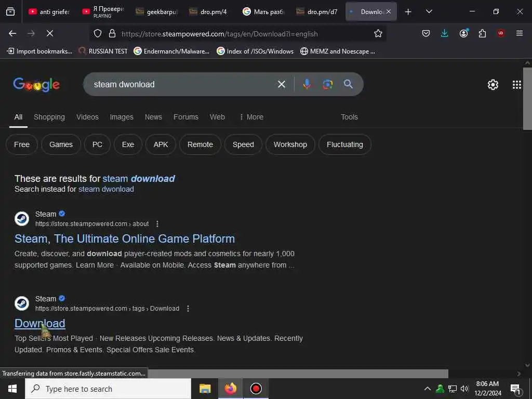Open the Index of /ISOs/Windows bookmark
Screen dimensions: 532x399
click(255, 51)
